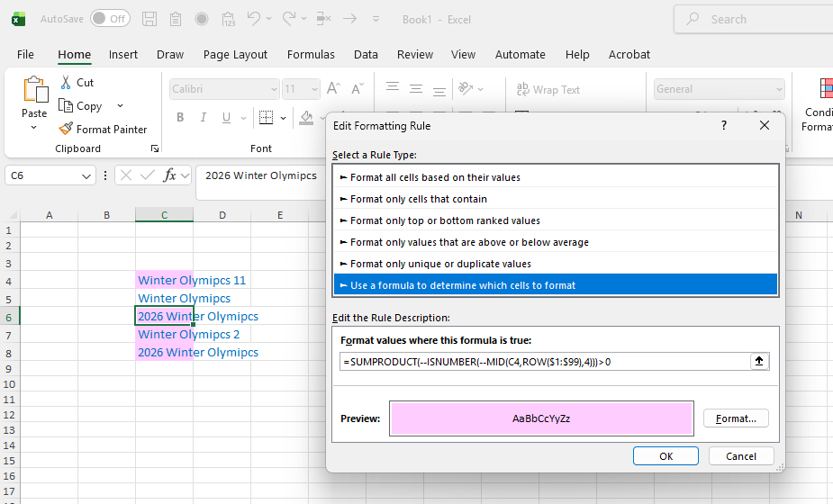Image resolution: width=833 pixels, height=504 pixels.
Task: Click the Bottom Align icon
Action: click(439, 91)
